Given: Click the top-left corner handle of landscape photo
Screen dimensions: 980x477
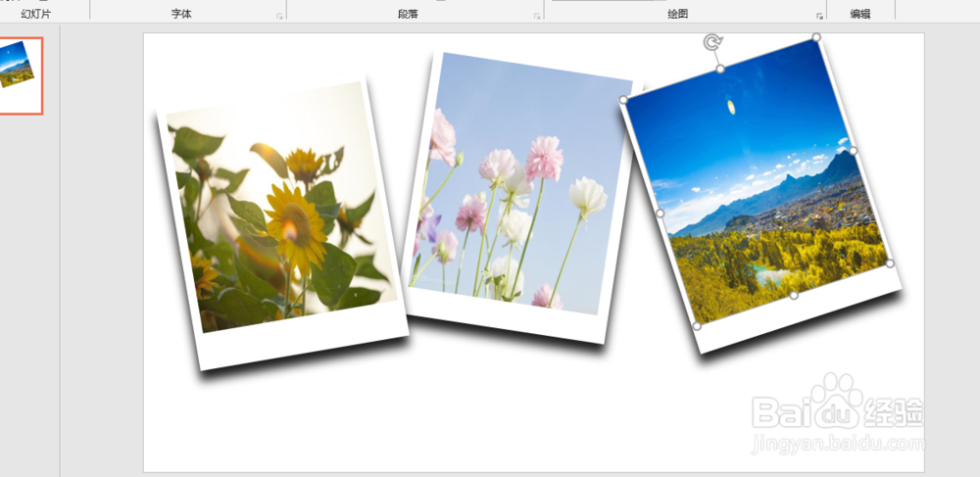Looking at the screenshot, I should 623,99.
